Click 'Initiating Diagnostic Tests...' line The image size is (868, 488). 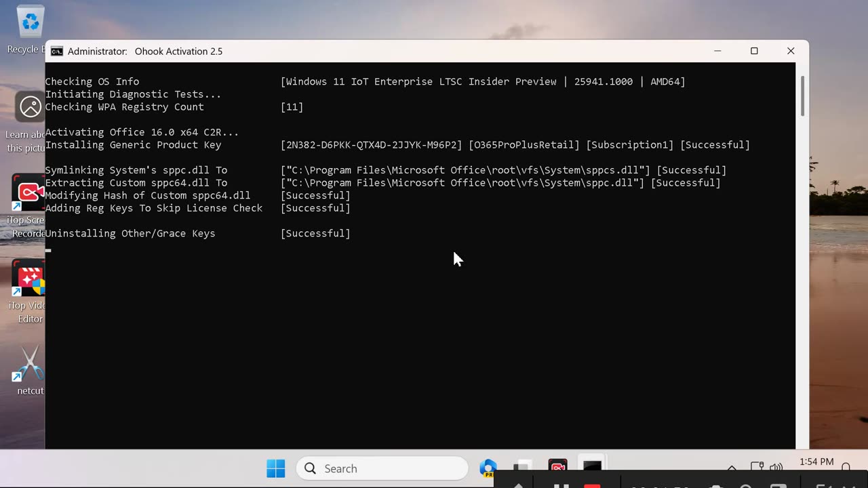pos(133,94)
